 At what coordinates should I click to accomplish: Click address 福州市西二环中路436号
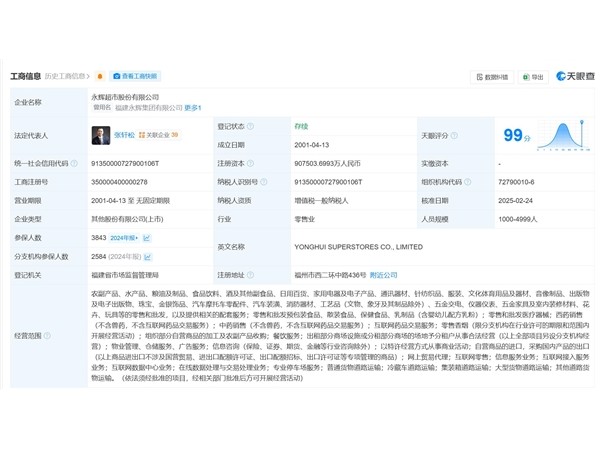point(330,275)
